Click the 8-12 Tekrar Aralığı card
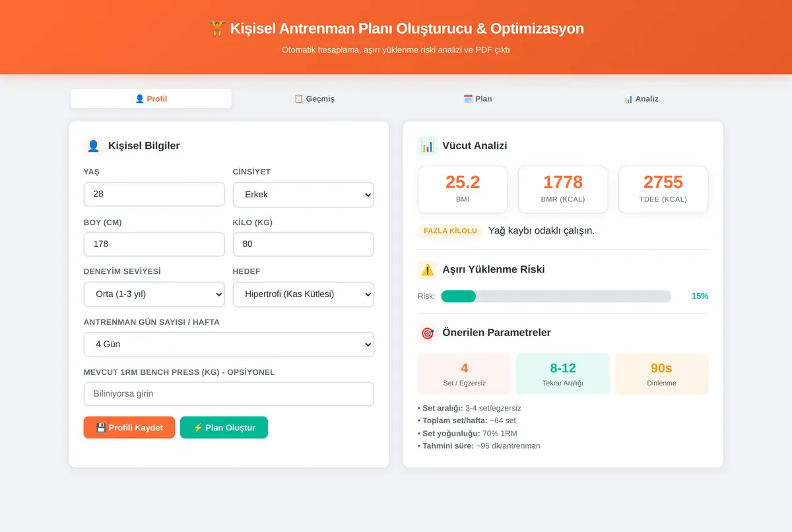 pos(563,374)
